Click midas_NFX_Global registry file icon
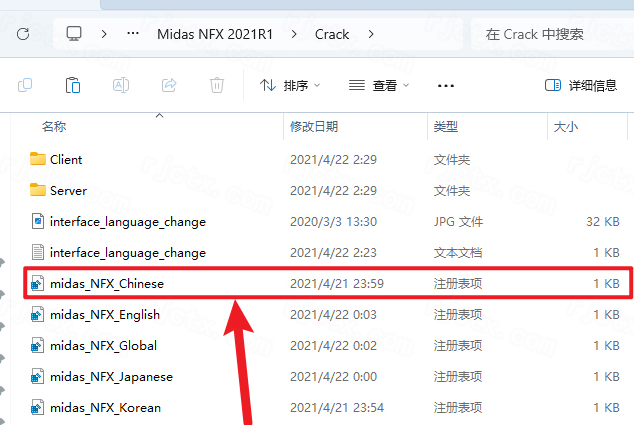 [37, 346]
